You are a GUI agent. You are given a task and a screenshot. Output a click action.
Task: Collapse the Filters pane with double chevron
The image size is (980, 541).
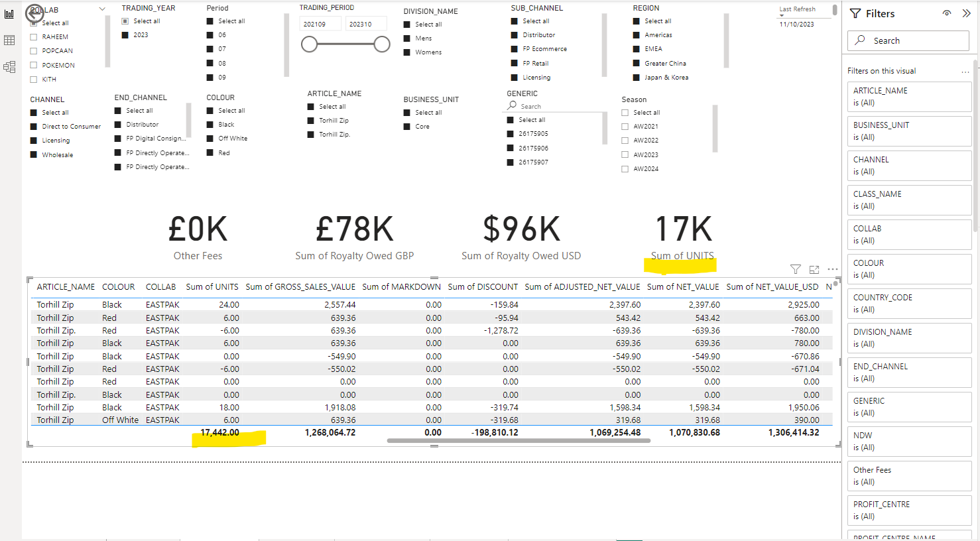click(967, 13)
